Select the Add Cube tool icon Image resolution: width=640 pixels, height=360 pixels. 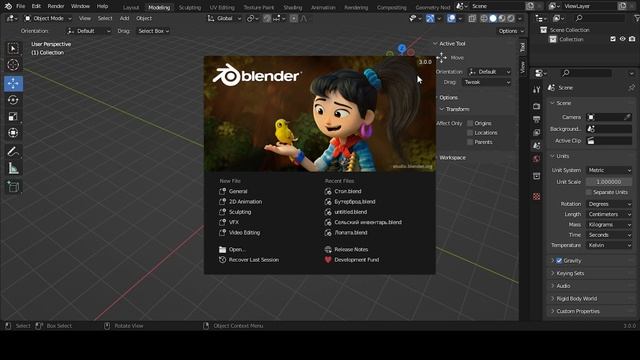(13, 187)
